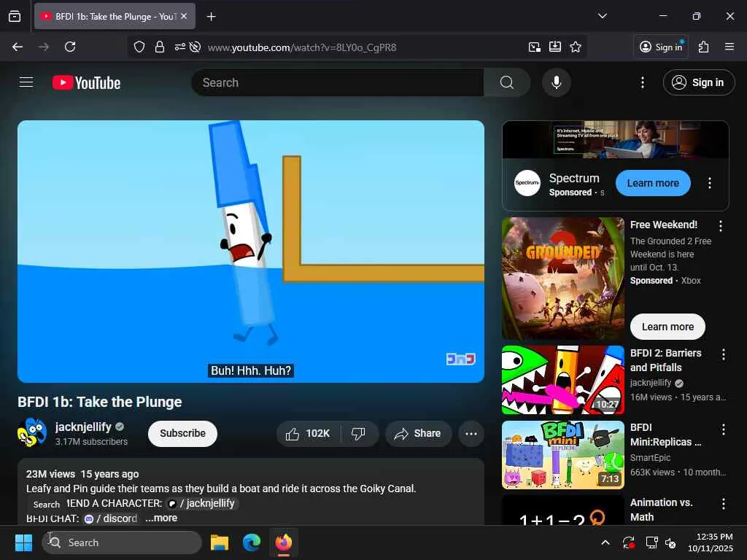Screen dimensions: 747x560
Task: Click Firefox icon in taskbar
Action: coord(284,542)
